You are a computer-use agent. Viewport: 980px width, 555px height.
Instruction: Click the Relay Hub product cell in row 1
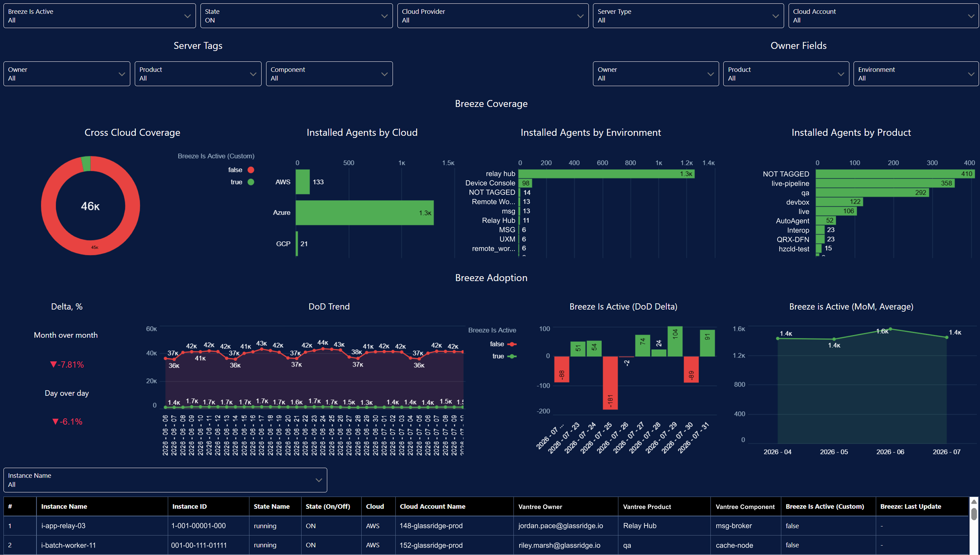(x=664, y=526)
